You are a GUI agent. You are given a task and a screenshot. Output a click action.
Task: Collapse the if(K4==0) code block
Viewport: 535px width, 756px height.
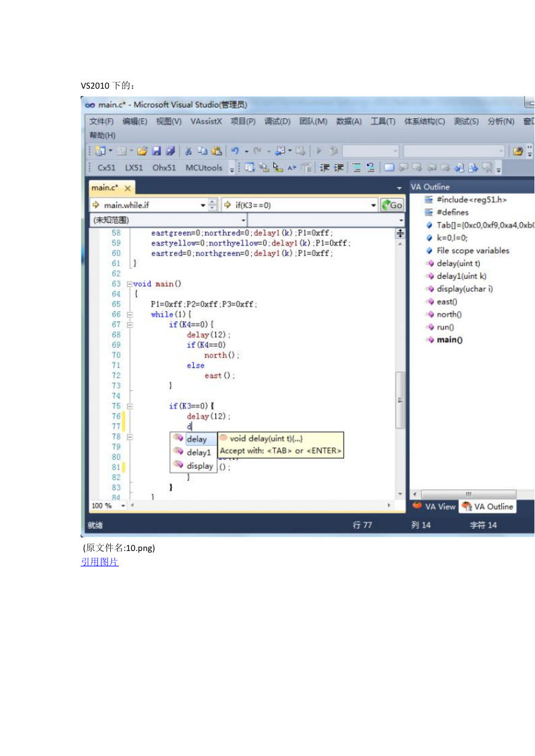pos(129,324)
